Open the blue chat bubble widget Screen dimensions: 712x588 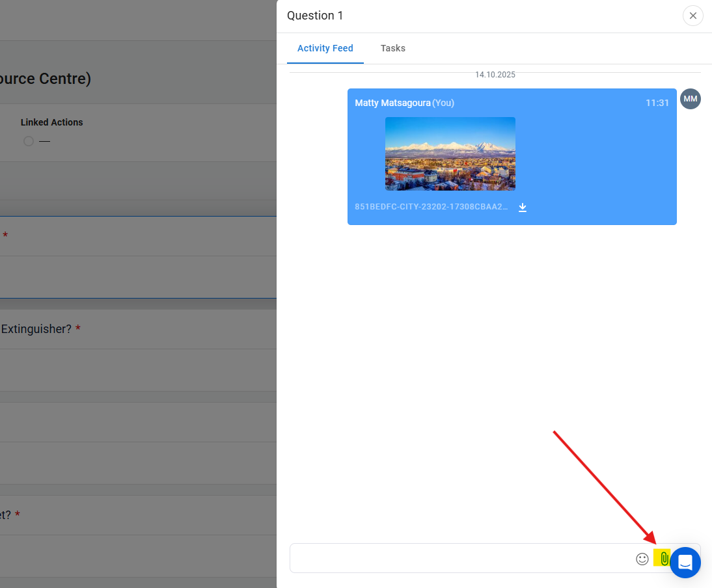[x=685, y=563]
